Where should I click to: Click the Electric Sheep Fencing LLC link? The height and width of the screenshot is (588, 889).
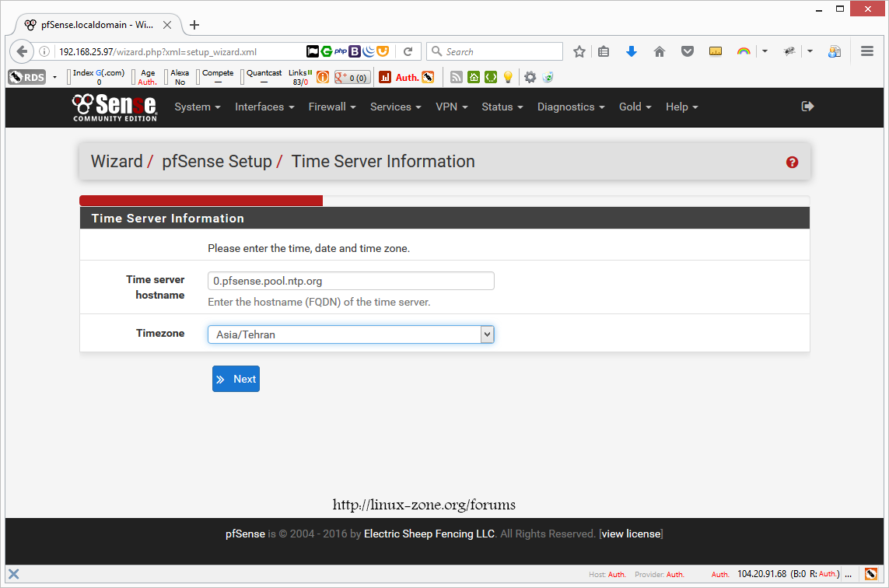pos(429,534)
